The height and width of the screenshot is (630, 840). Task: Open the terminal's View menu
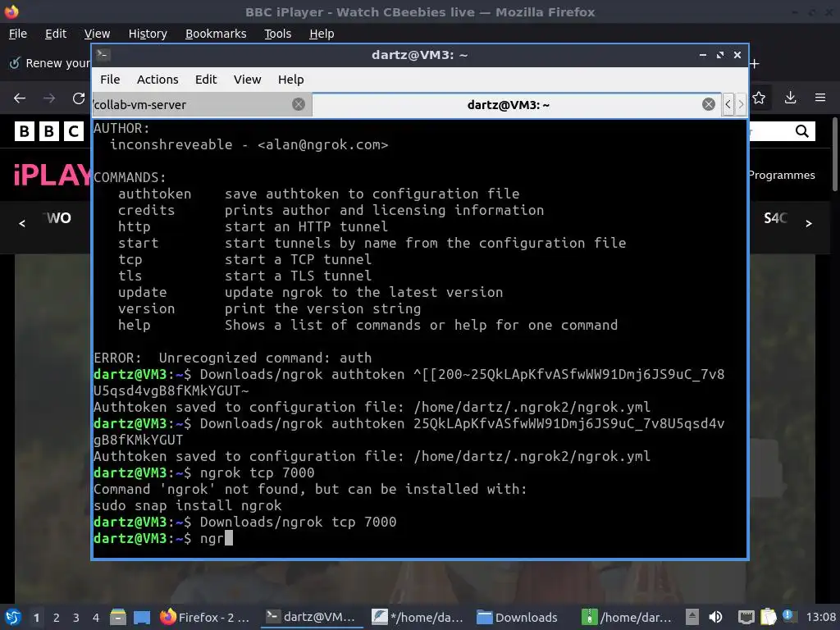click(x=247, y=80)
